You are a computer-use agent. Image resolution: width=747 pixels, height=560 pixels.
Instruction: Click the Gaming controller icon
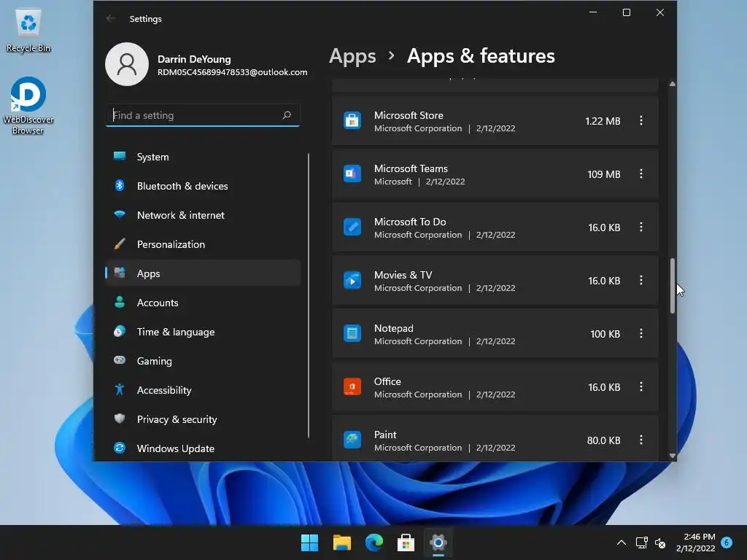(120, 360)
